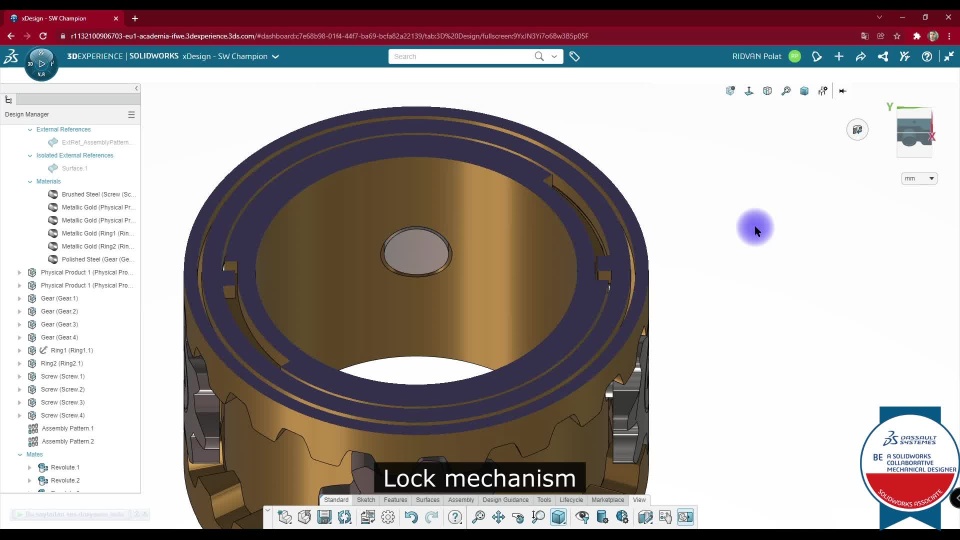The height and width of the screenshot is (540, 960).
Task: Click the update/refresh circular arrows icon
Action: click(x=345, y=517)
